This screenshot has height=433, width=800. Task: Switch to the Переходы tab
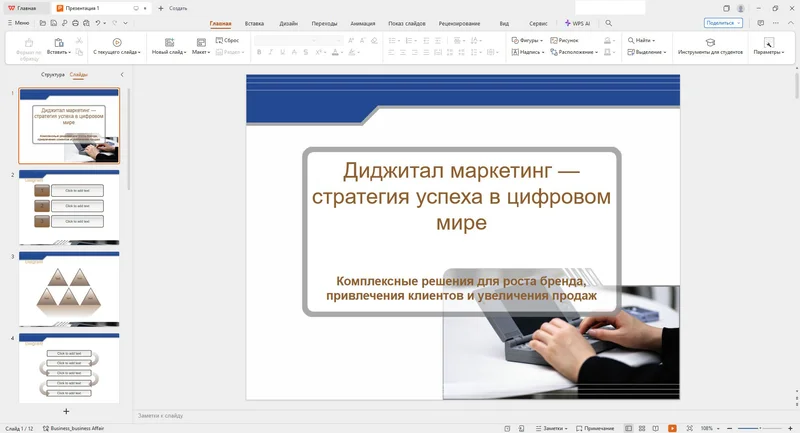point(324,23)
